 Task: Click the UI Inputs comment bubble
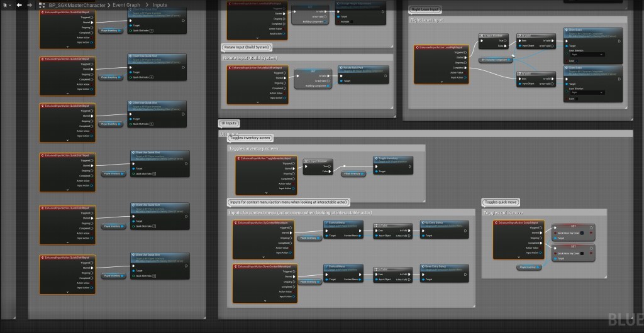229,123
